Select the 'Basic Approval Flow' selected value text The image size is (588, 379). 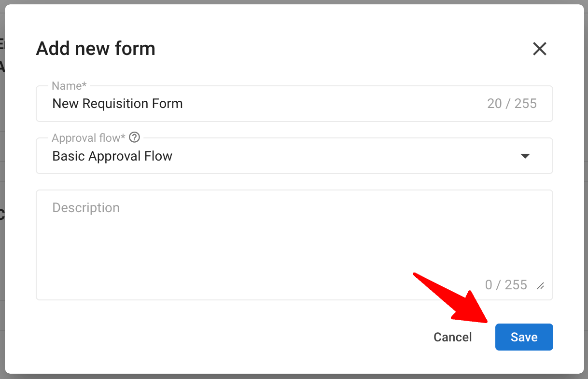point(112,156)
